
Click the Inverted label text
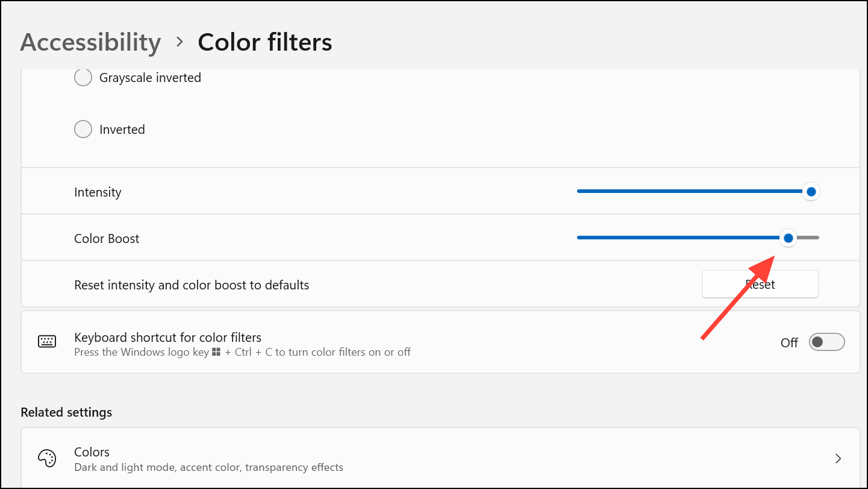tap(122, 130)
